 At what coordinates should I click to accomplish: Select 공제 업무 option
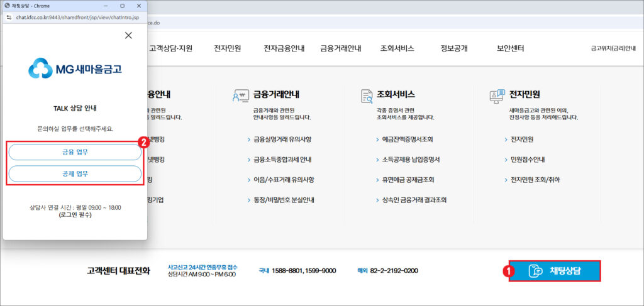75,173
